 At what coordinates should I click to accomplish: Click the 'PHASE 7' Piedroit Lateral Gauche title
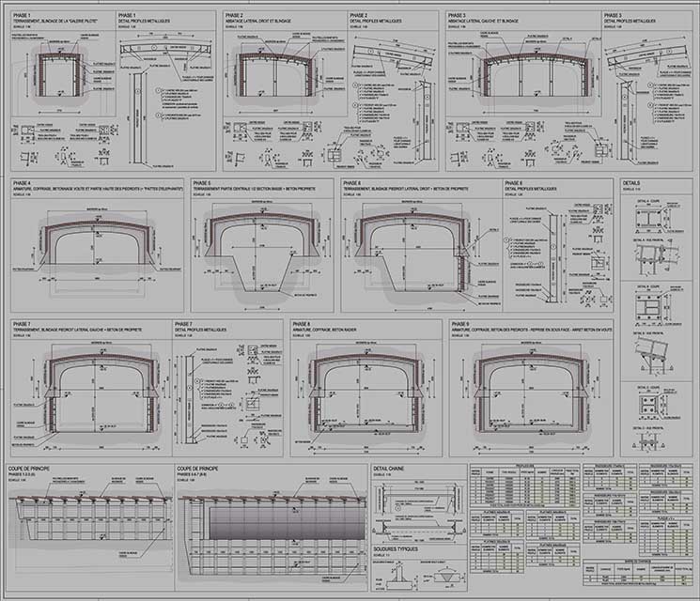(x=77, y=327)
